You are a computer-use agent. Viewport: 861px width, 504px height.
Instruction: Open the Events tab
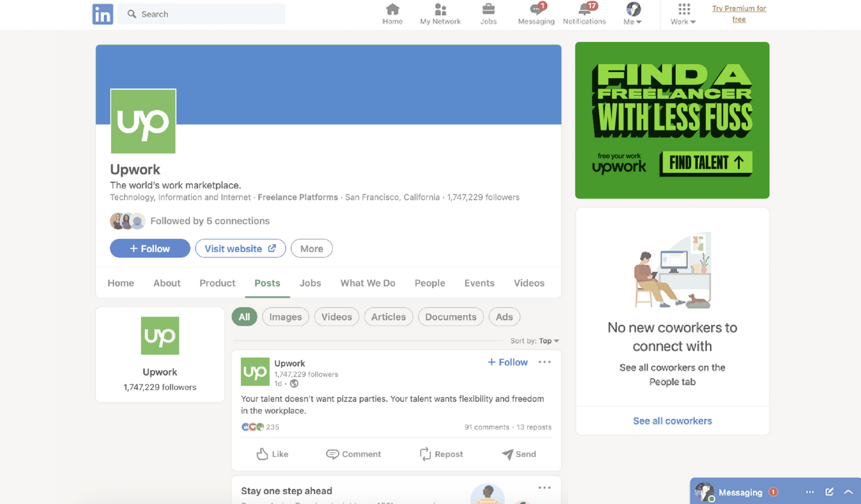479,283
